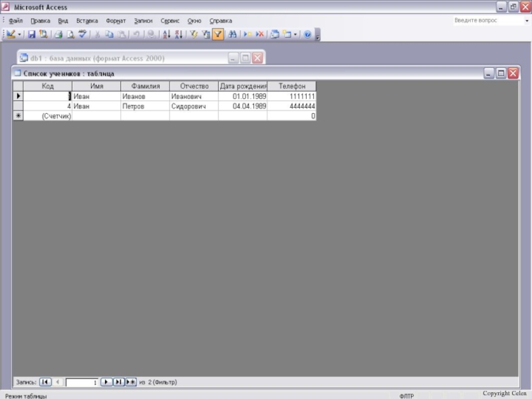Click the Paste clipboard icon
The width and height of the screenshot is (532, 399).
point(121,35)
